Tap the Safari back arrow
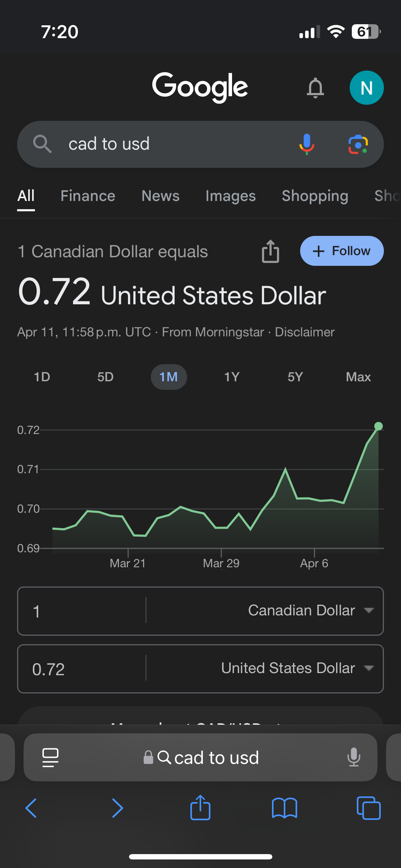This screenshot has width=401, height=868. click(x=31, y=808)
